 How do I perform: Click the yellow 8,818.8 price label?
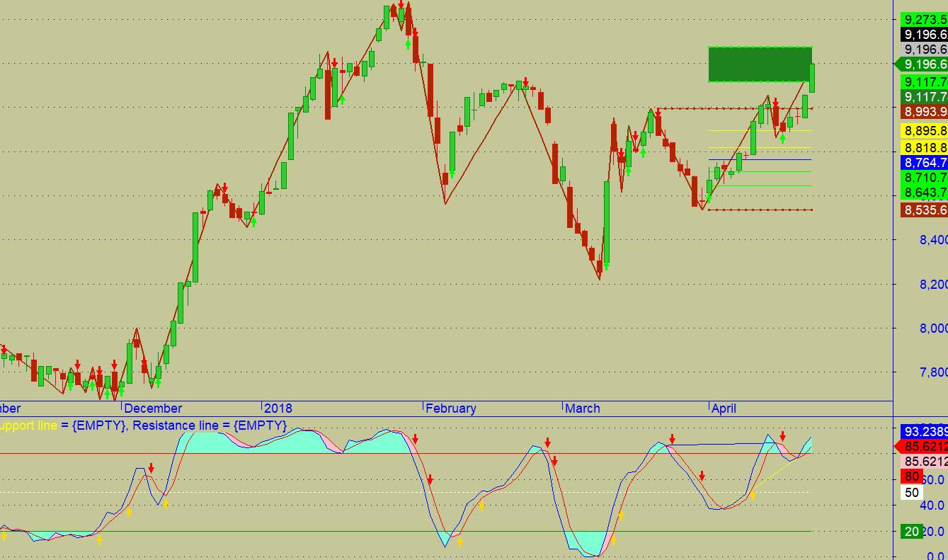tap(924, 147)
